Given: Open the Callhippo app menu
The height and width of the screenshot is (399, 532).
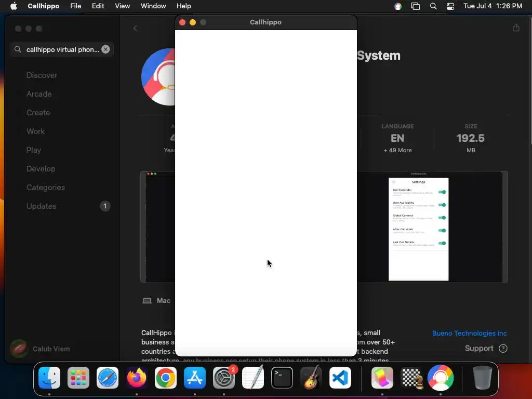Looking at the screenshot, I should (44, 6).
